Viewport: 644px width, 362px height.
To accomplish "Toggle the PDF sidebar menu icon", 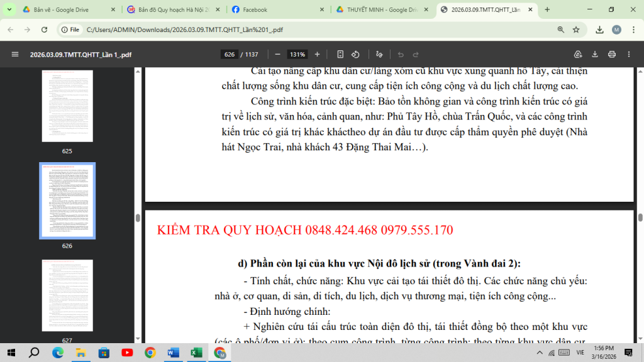I will 15,54.
